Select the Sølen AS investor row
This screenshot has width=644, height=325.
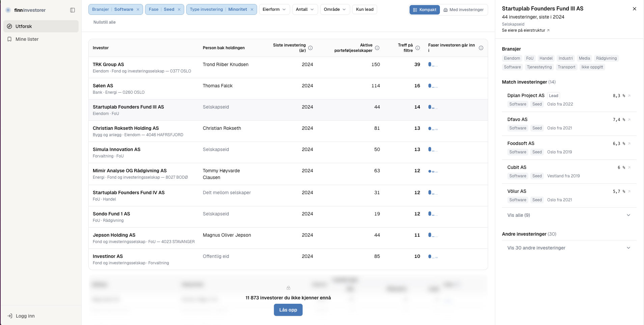pyautogui.click(x=288, y=89)
